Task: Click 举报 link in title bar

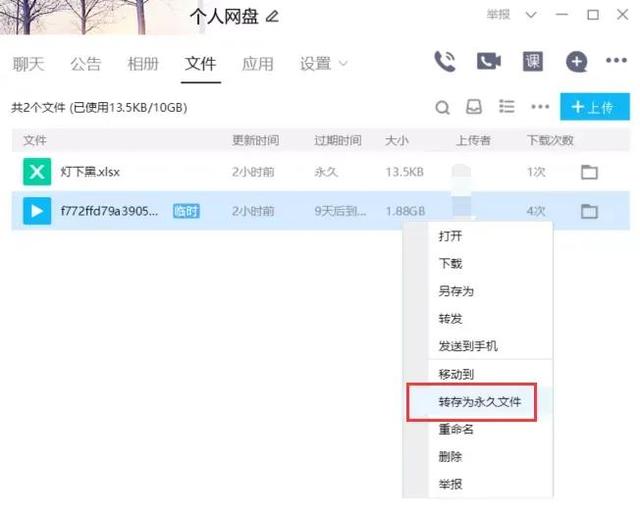Action: coord(498,15)
